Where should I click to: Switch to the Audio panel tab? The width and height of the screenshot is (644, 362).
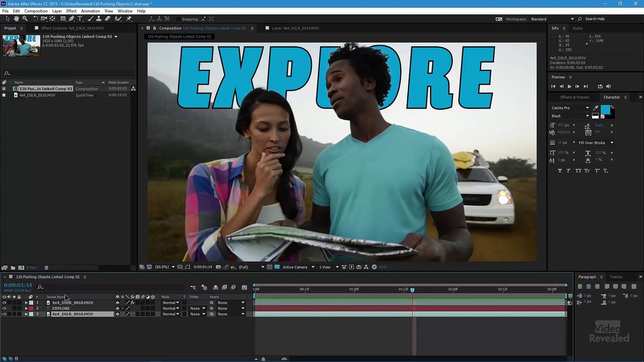click(578, 28)
